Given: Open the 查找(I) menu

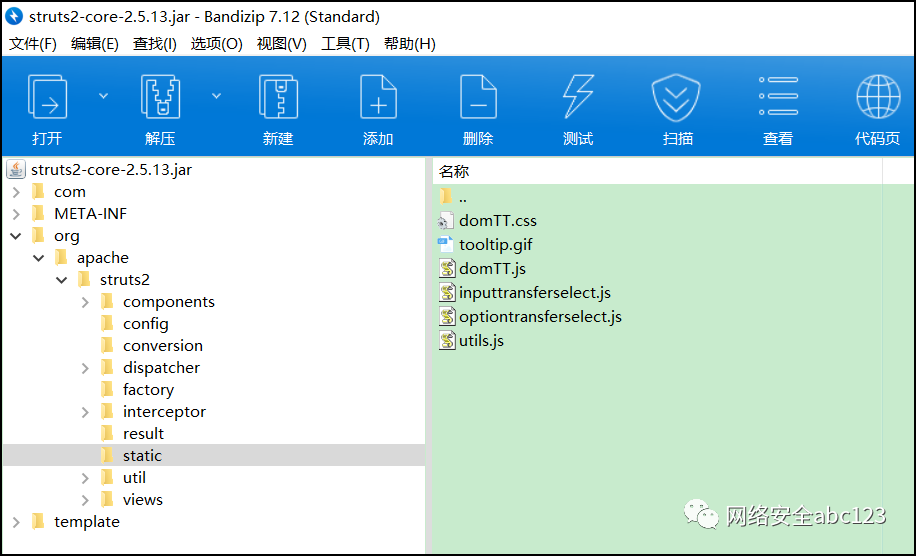Looking at the screenshot, I should coord(155,44).
